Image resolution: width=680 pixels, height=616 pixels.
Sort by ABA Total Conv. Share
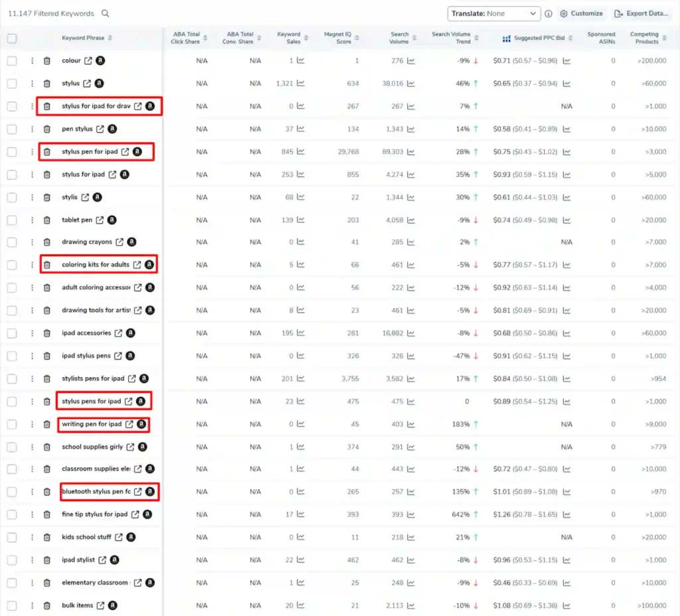click(259, 38)
